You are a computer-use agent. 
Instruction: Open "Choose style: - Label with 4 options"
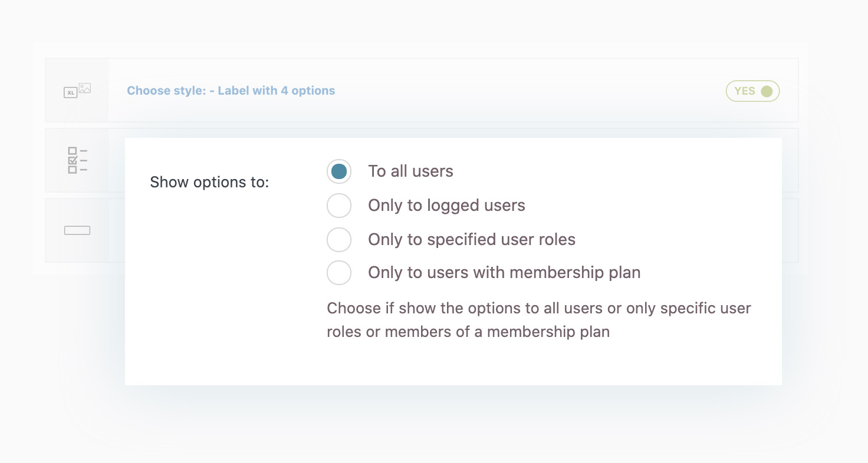231,91
